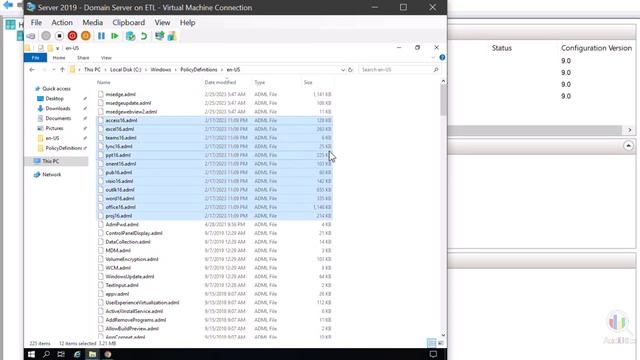Click the address bar Refresh icon

(350, 70)
